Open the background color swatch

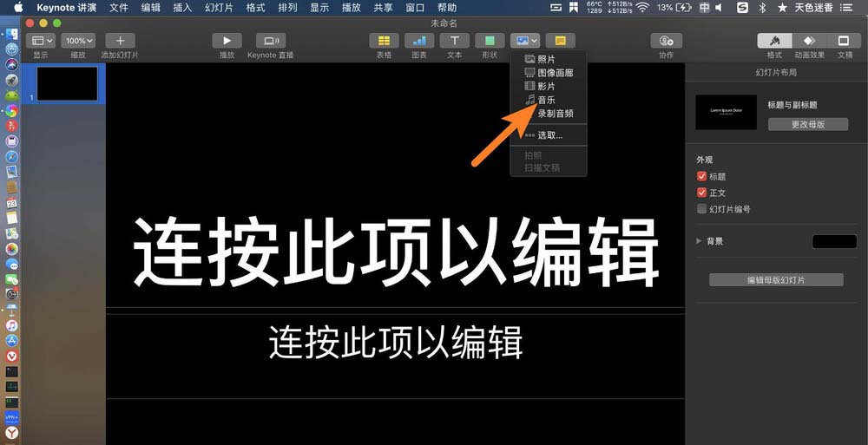click(834, 241)
